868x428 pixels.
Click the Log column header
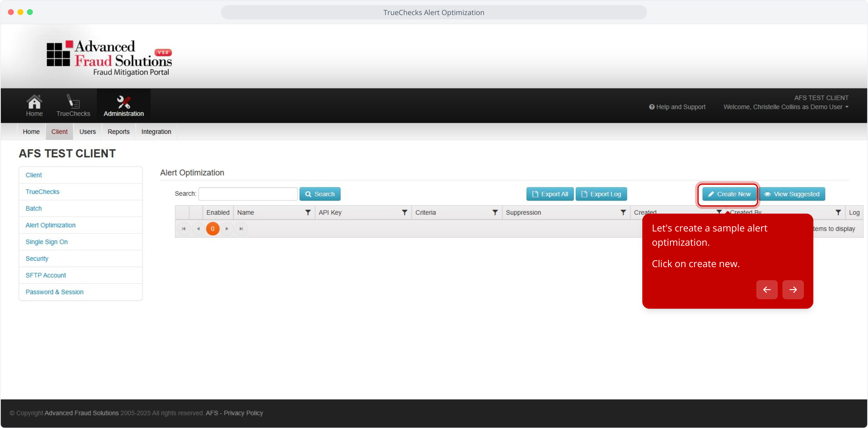click(854, 212)
